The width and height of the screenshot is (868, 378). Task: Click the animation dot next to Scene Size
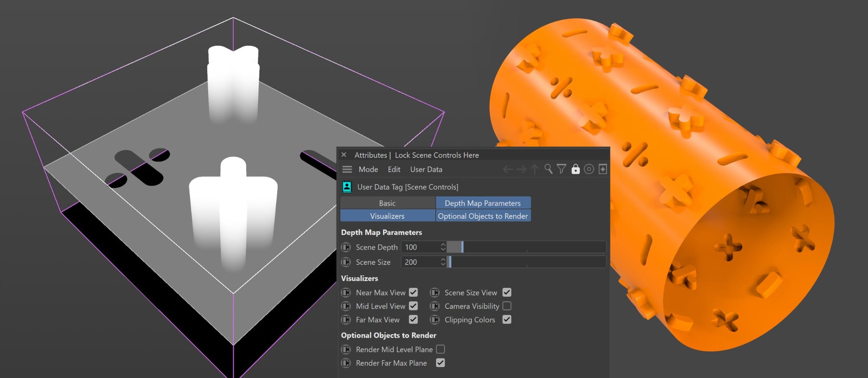click(x=346, y=262)
